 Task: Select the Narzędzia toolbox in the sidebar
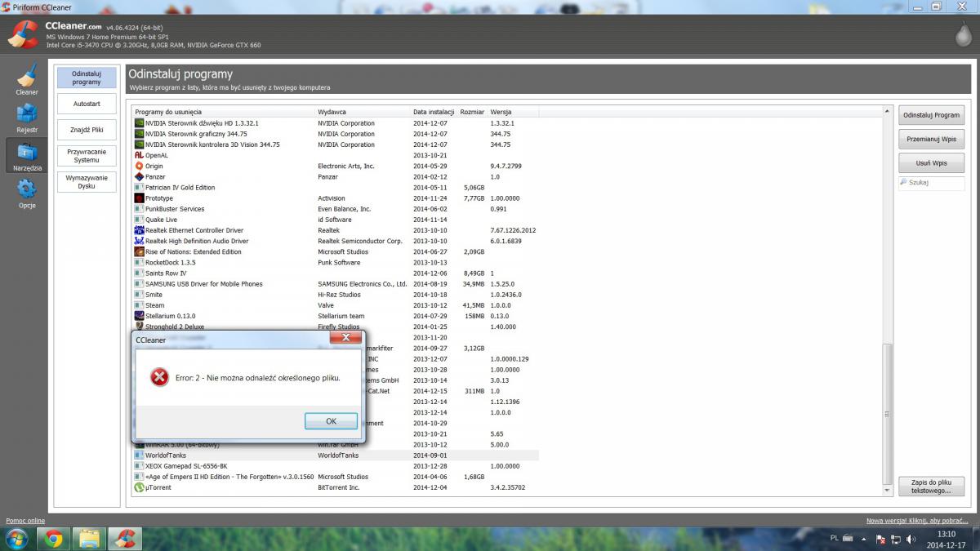27,155
